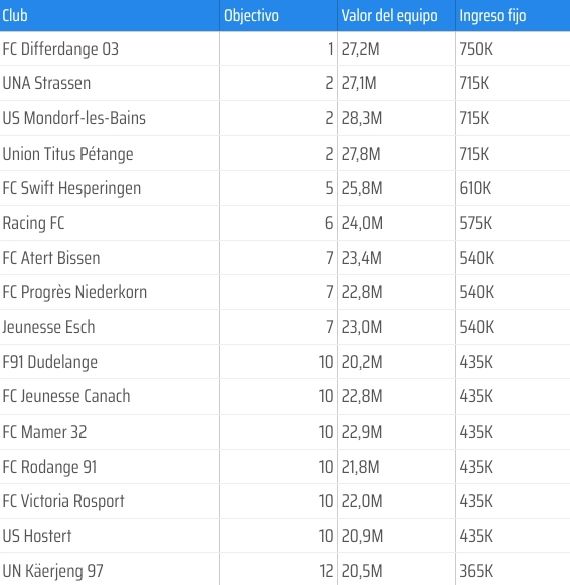This screenshot has height=585, width=570.
Task: Click on Union Titus Pétange
Action: (68, 154)
